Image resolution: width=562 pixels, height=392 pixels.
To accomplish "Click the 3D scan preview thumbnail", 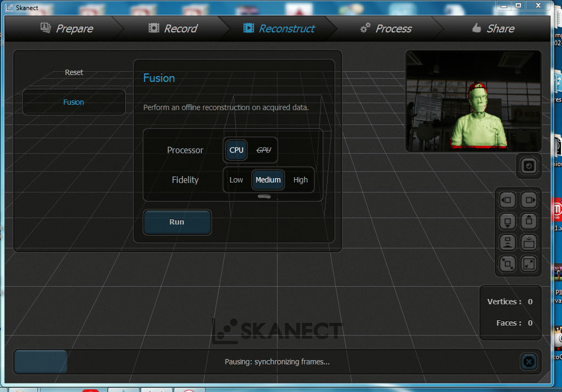I will coord(473,101).
